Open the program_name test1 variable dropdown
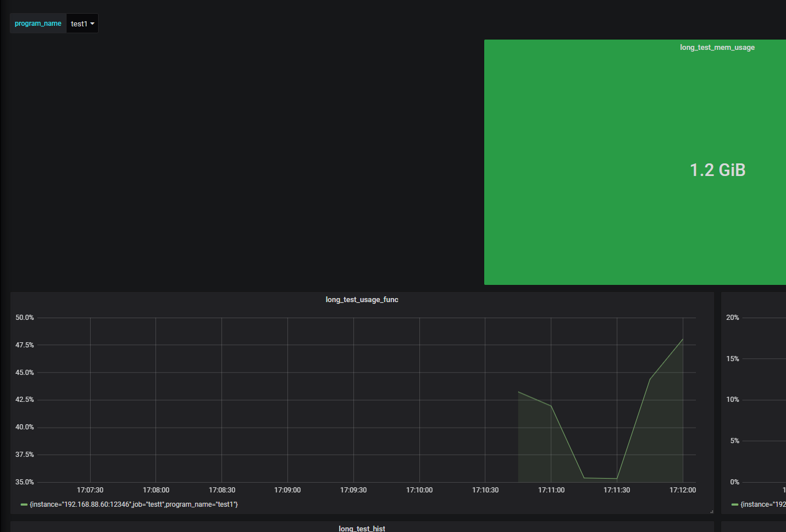The height and width of the screenshot is (532, 786). point(82,24)
